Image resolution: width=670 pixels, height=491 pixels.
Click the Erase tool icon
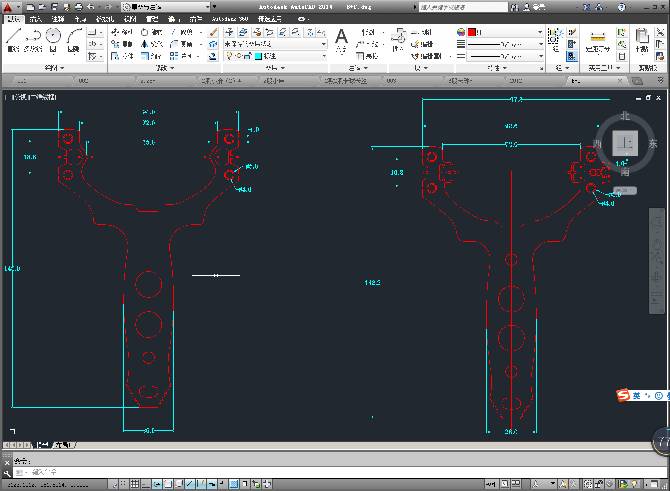[213, 32]
